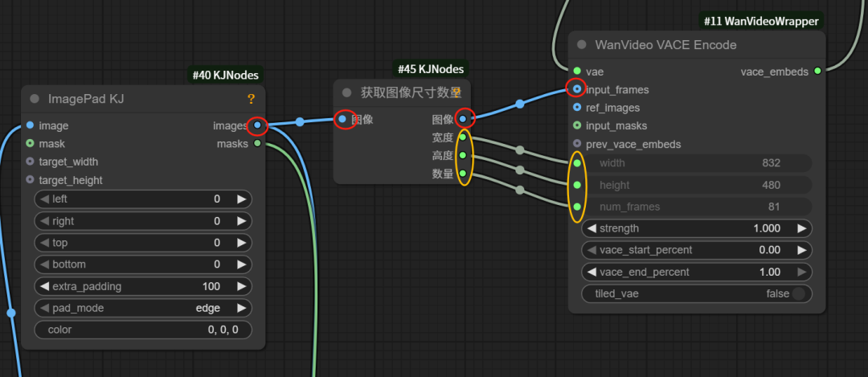868x377 pixels.
Task: Collapse the ImagePad KJ node dot
Action: pos(35,99)
